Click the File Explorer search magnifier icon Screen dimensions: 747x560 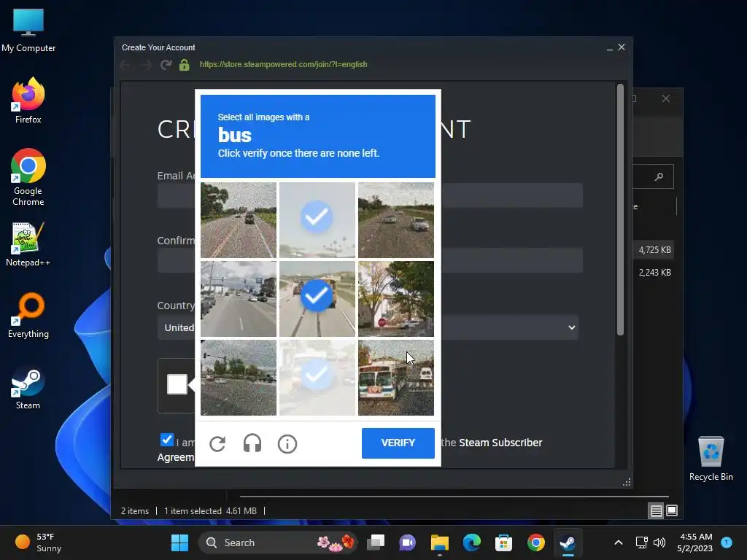click(x=659, y=176)
